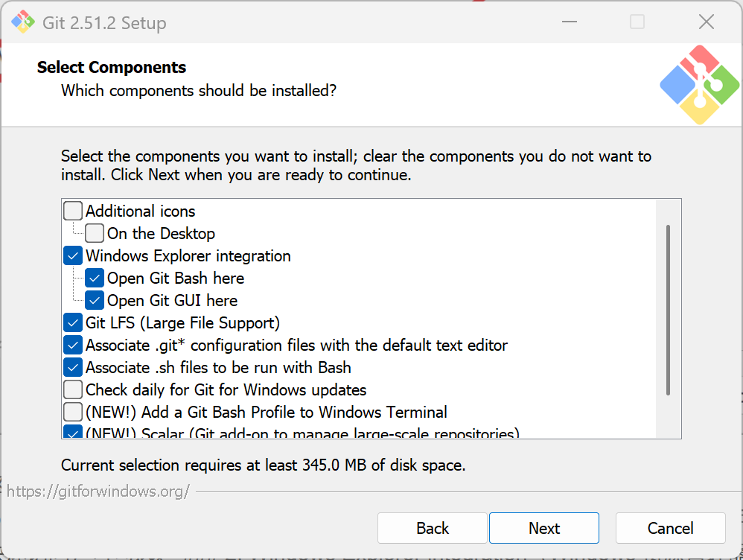Return with the Back button

click(x=432, y=528)
